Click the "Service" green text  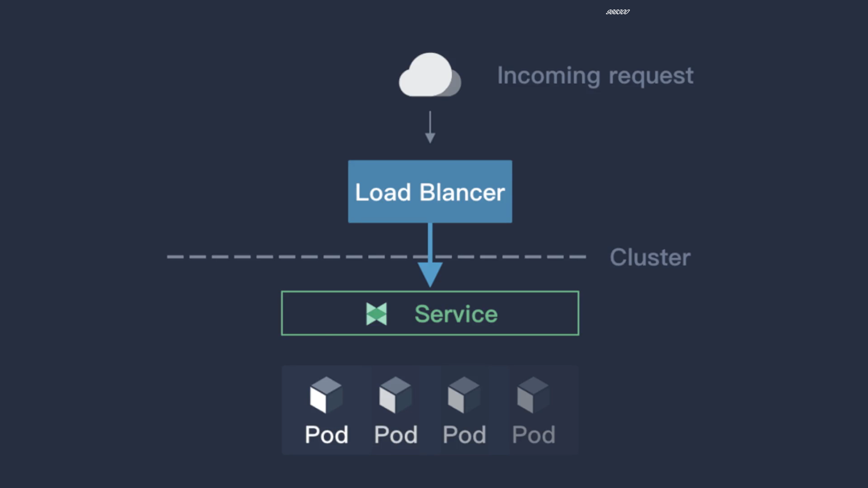[456, 314]
